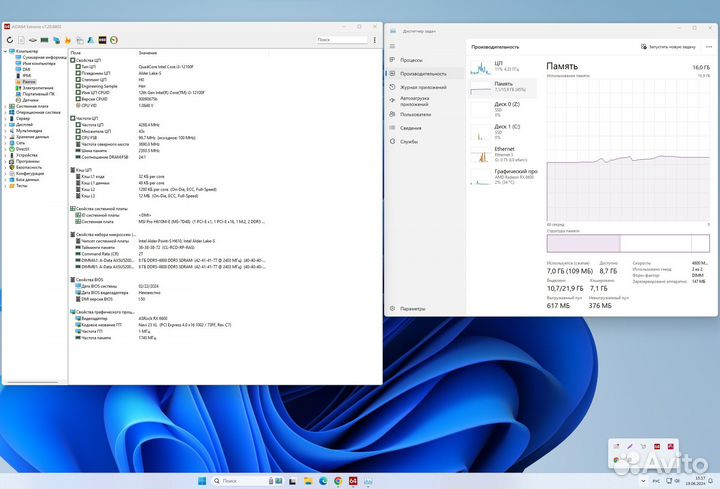
Task: Open Task Manager three-dot more options
Action: pos(709,47)
